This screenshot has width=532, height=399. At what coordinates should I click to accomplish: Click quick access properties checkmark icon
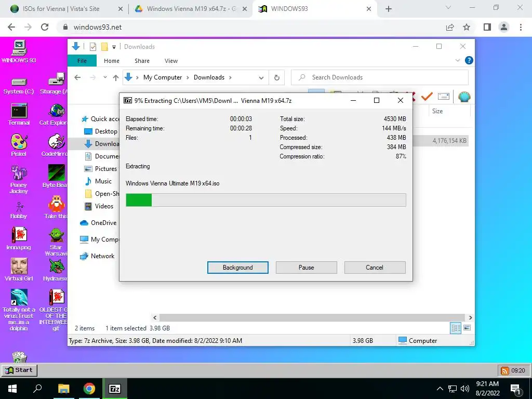[x=92, y=47]
